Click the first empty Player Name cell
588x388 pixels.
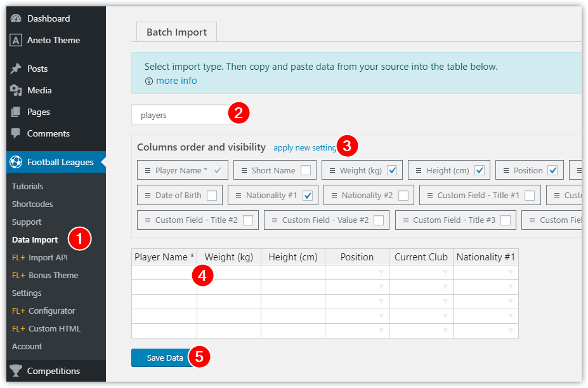[x=164, y=272]
